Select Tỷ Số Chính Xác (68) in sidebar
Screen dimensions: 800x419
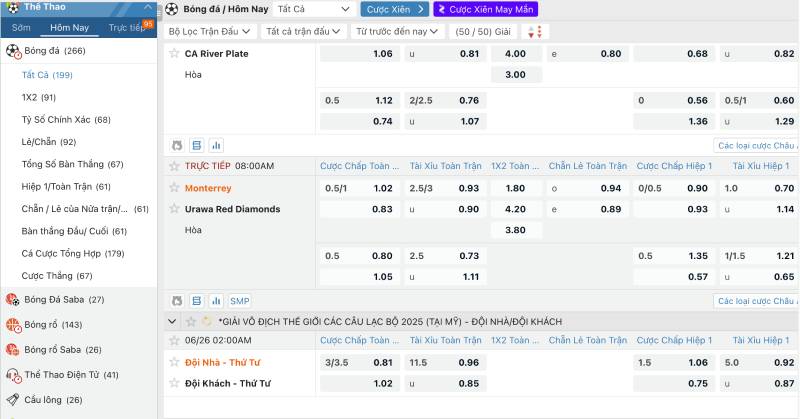pyautogui.click(x=66, y=120)
